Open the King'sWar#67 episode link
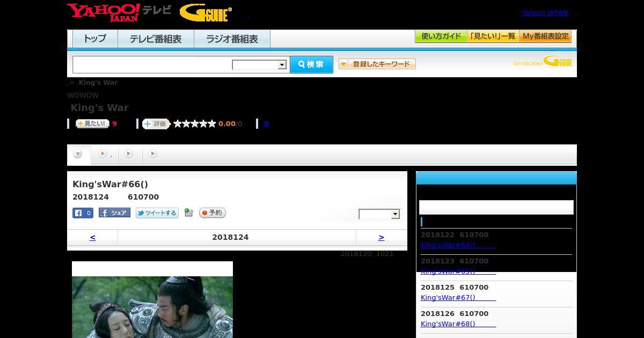 tap(458, 297)
